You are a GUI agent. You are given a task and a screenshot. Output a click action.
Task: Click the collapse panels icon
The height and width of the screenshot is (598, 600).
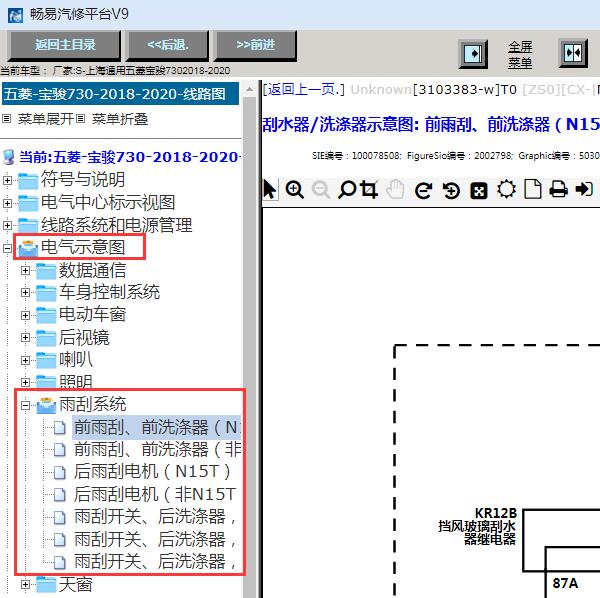[573, 53]
